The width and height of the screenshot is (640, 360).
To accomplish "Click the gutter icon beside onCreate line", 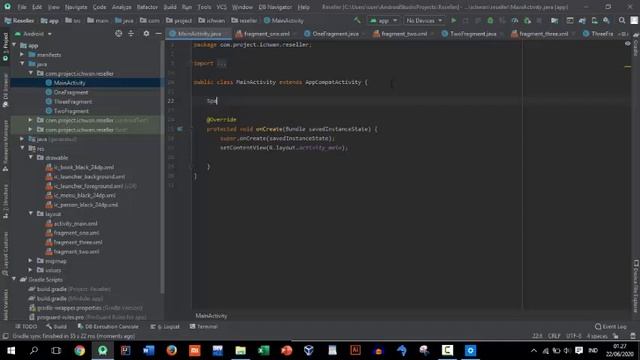I will pos(180,129).
